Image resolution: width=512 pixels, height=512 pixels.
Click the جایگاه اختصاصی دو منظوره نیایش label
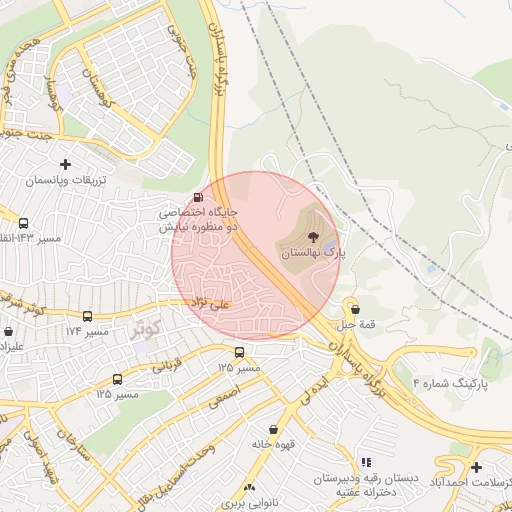(x=198, y=220)
